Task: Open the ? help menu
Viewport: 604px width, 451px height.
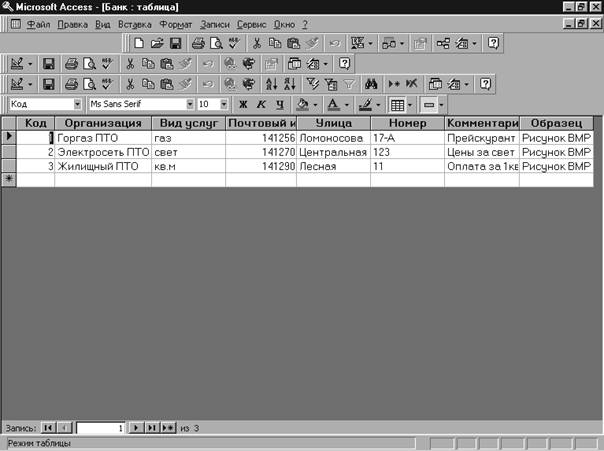Action: (x=305, y=25)
